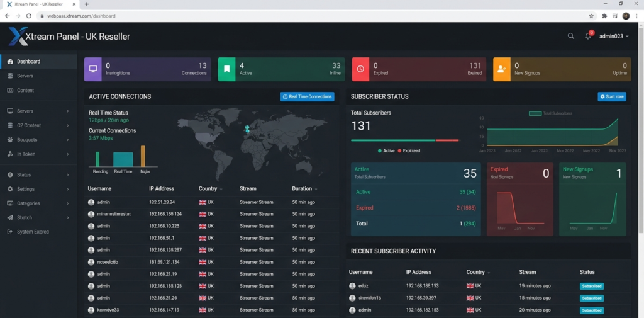Open top Servers item with stack icon
Screen dimensions: 644x318
coord(38,76)
